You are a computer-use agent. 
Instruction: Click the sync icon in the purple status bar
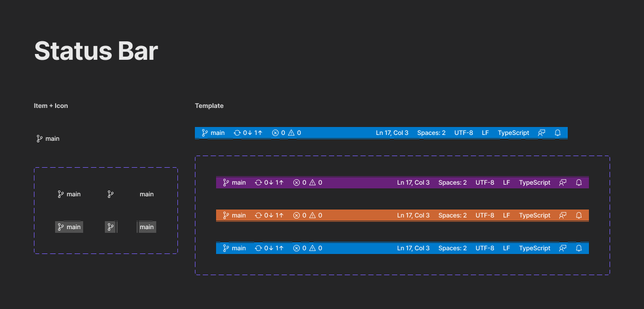[x=258, y=183]
